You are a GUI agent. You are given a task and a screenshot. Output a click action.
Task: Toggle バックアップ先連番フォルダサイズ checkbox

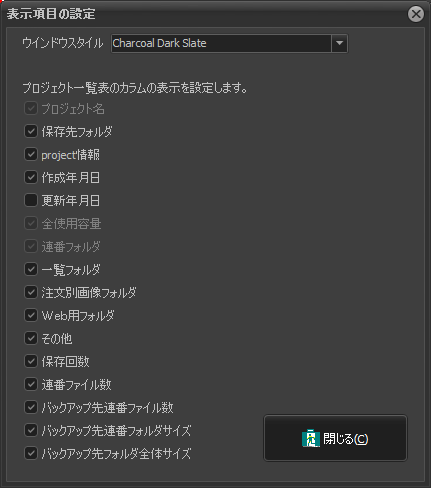[x=31, y=430]
